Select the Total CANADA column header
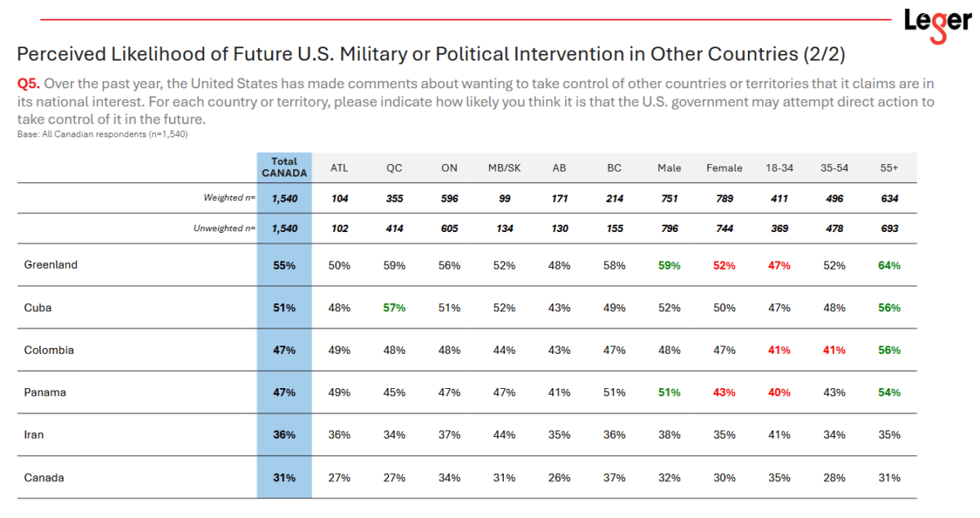The image size is (980, 518). 284,167
